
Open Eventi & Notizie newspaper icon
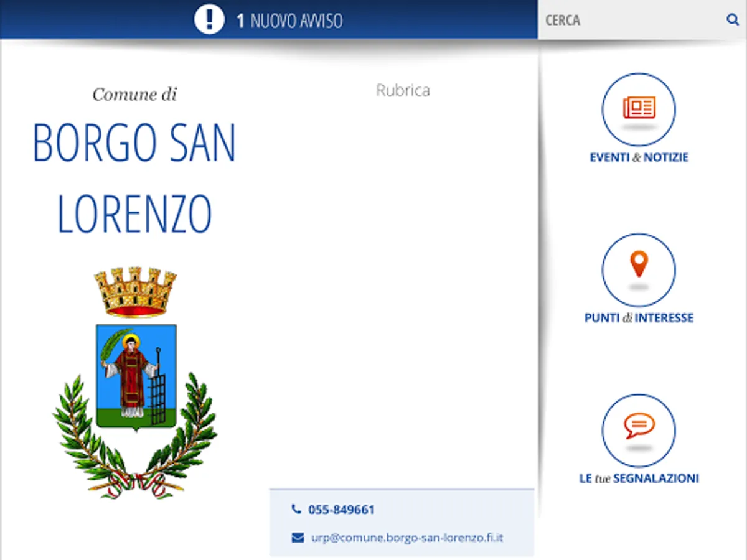(x=639, y=109)
